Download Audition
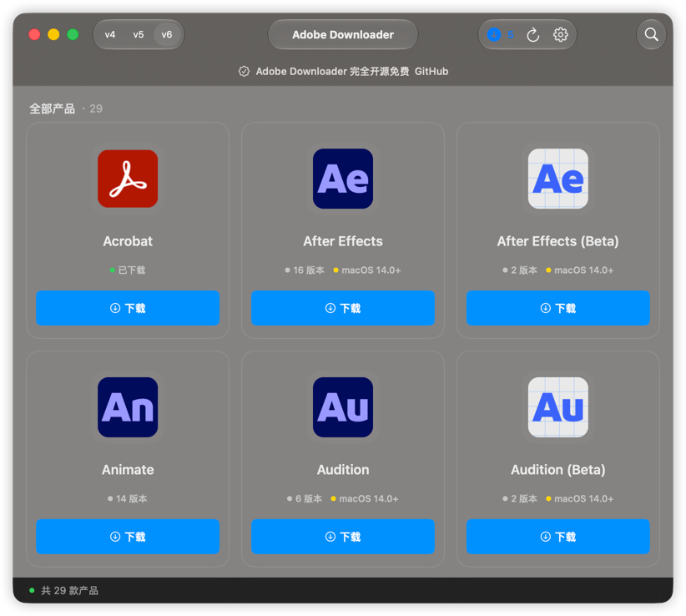 tap(343, 537)
